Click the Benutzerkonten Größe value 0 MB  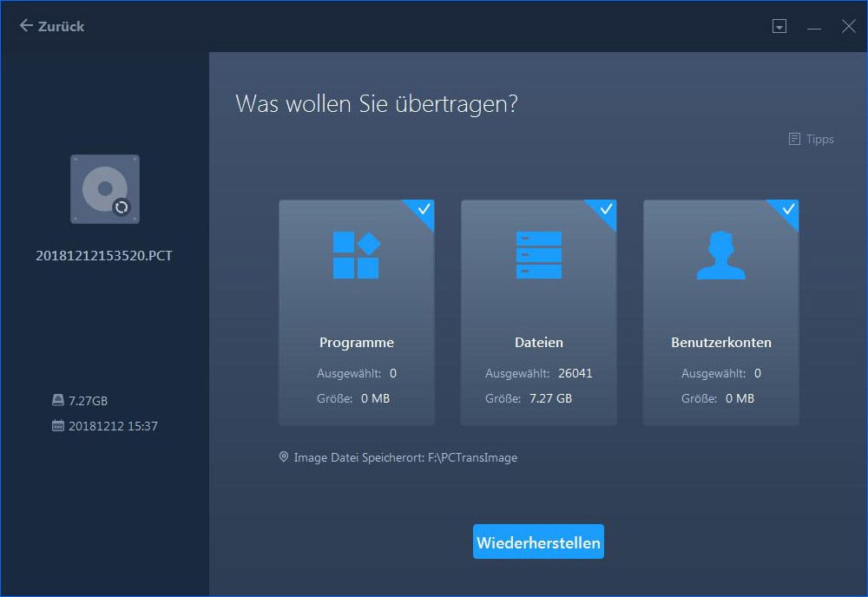click(x=740, y=398)
